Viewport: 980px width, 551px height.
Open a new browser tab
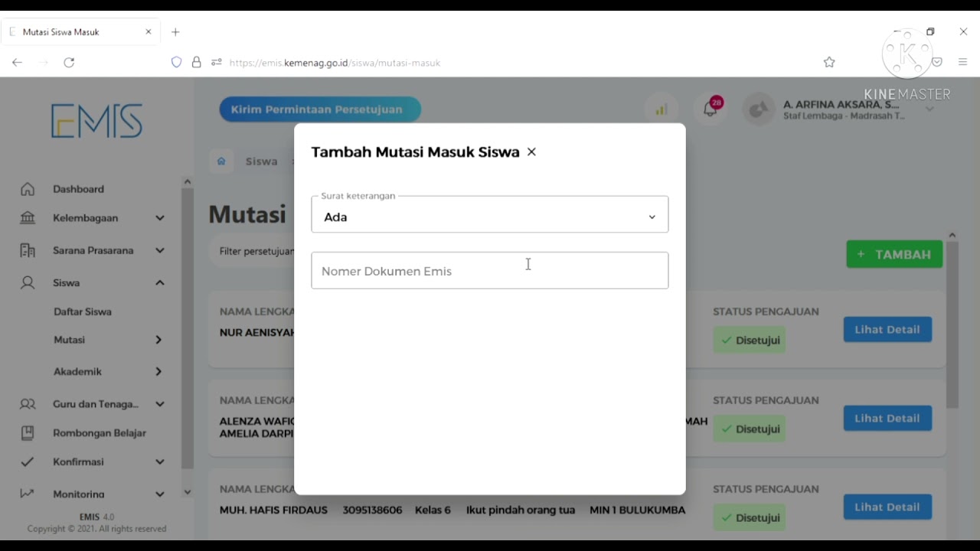[175, 32]
